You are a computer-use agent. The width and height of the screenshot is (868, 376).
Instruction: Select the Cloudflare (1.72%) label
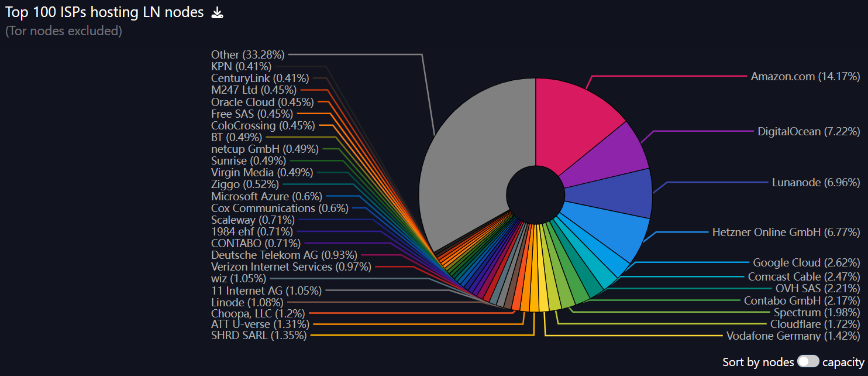(815, 324)
